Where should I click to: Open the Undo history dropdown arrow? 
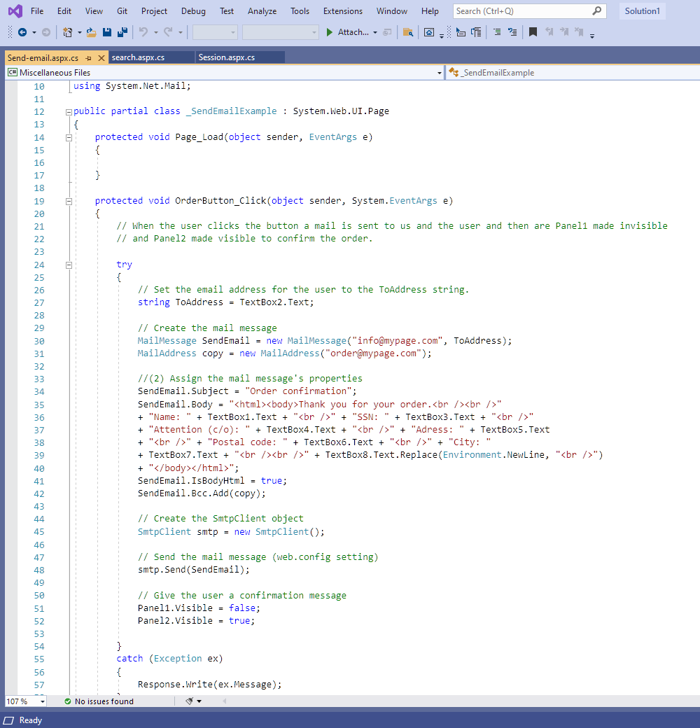pyautogui.click(x=156, y=32)
